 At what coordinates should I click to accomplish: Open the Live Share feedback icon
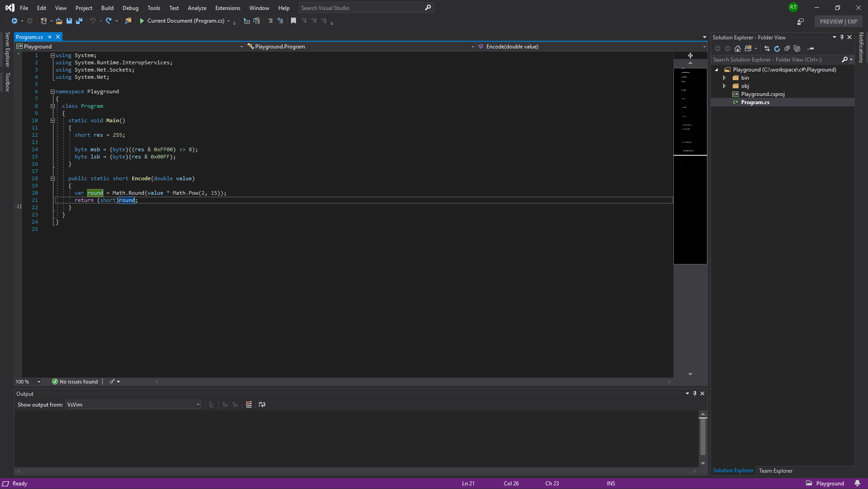[x=801, y=21]
